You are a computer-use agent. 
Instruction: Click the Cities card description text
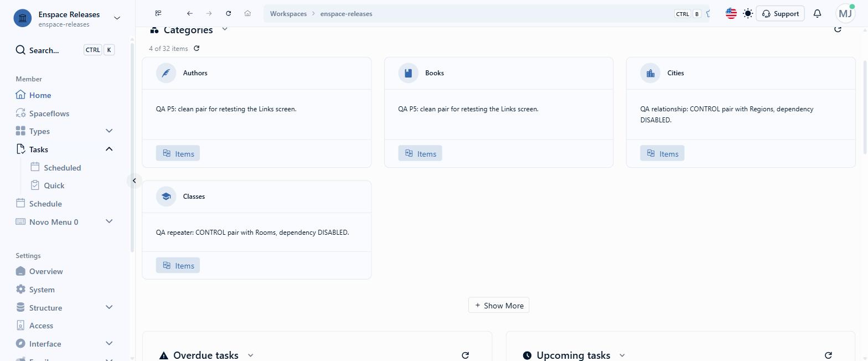[x=727, y=114]
